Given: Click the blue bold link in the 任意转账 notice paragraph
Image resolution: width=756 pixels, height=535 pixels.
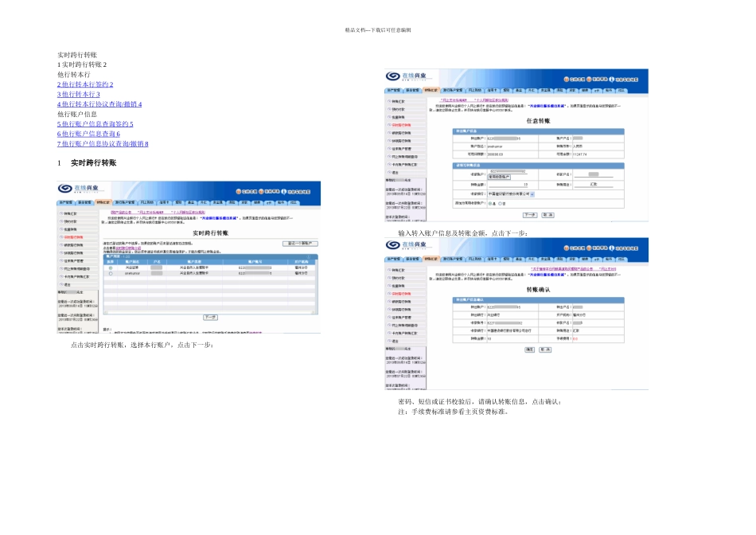Looking at the screenshot, I should [x=547, y=106].
